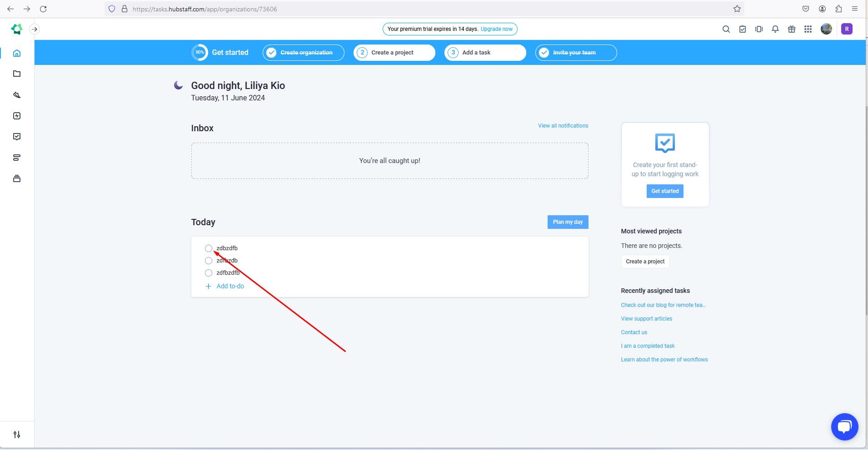This screenshot has width=868, height=450.
Task: Click Get started stand-up button
Action: 665,191
